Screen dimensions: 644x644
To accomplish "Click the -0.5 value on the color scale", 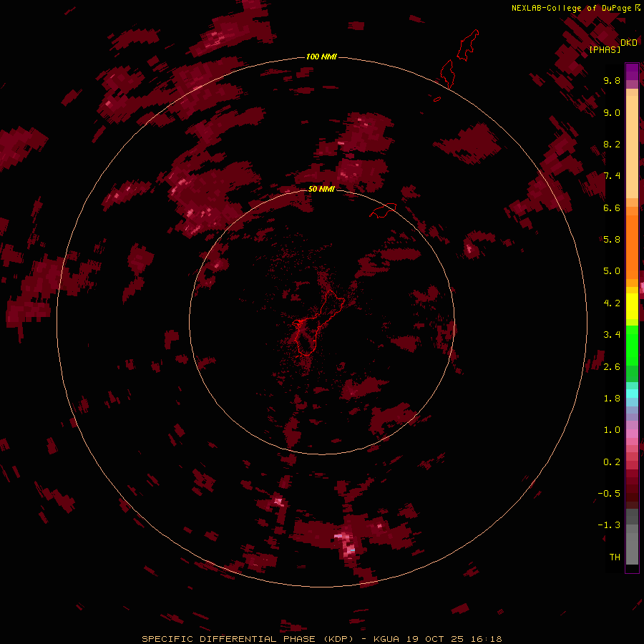I will (x=609, y=493).
